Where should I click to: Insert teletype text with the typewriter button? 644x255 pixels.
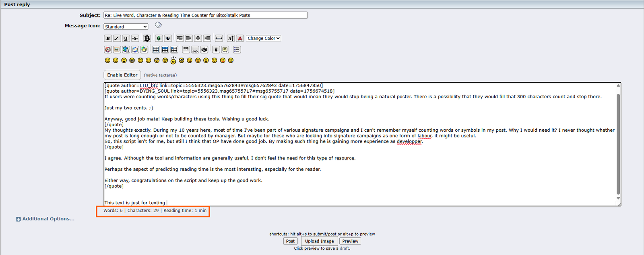tap(204, 50)
